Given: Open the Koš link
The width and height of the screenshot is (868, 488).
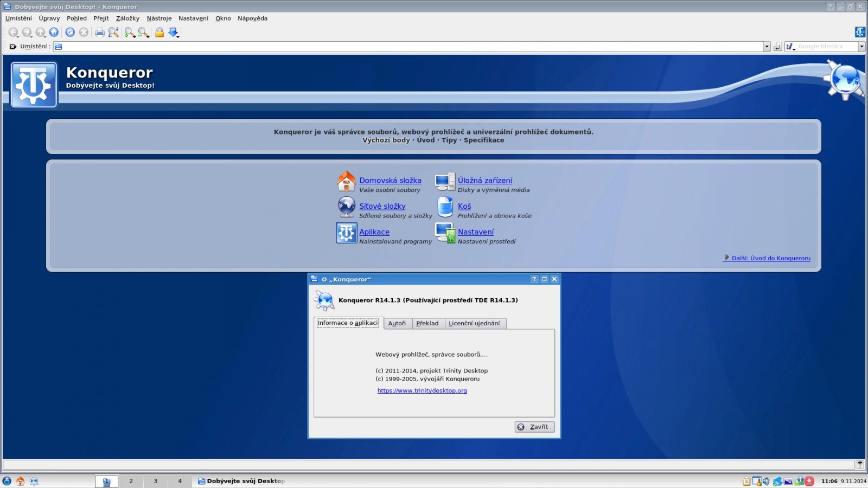Looking at the screenshot, I should [464, 207].
